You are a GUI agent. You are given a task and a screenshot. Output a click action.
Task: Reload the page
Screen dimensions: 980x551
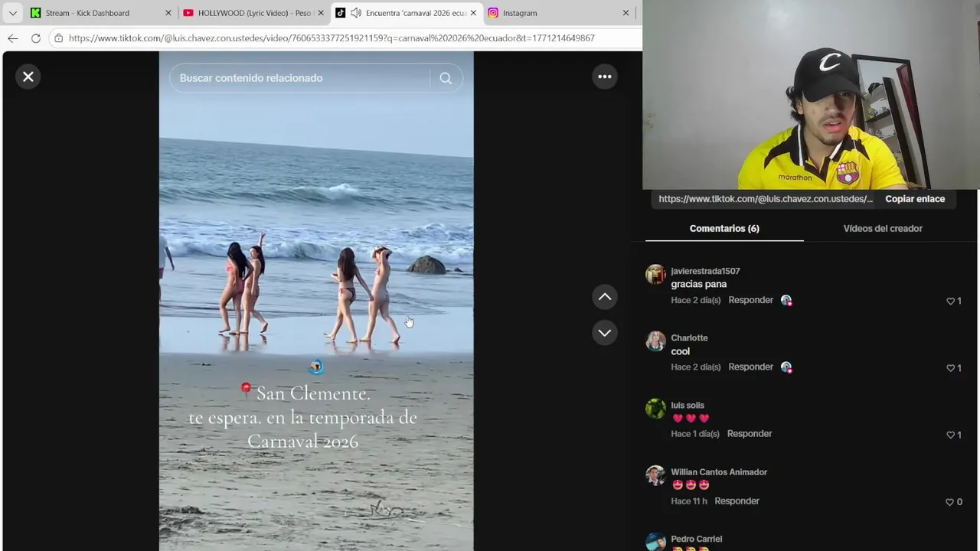pyautogui.click(x=36, y=38)
